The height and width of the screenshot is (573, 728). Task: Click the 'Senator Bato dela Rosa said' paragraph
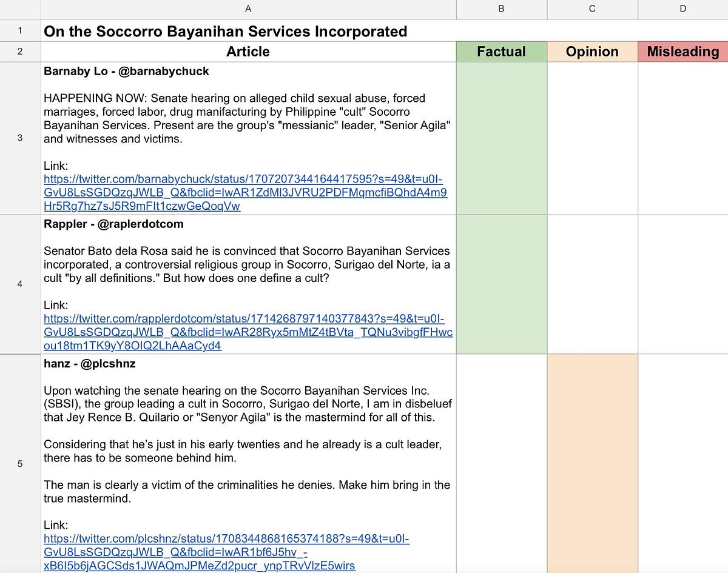pos(247,264)
